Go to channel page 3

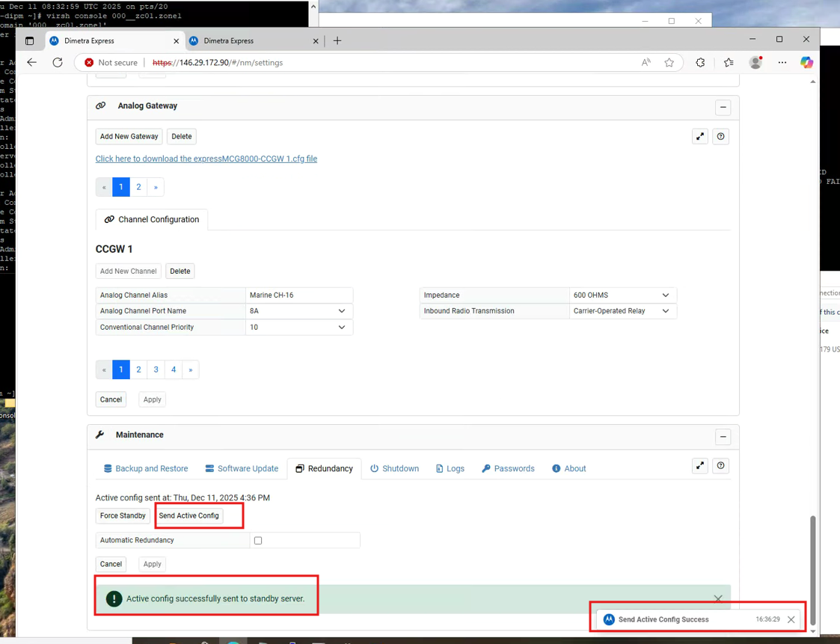point(156,369)
